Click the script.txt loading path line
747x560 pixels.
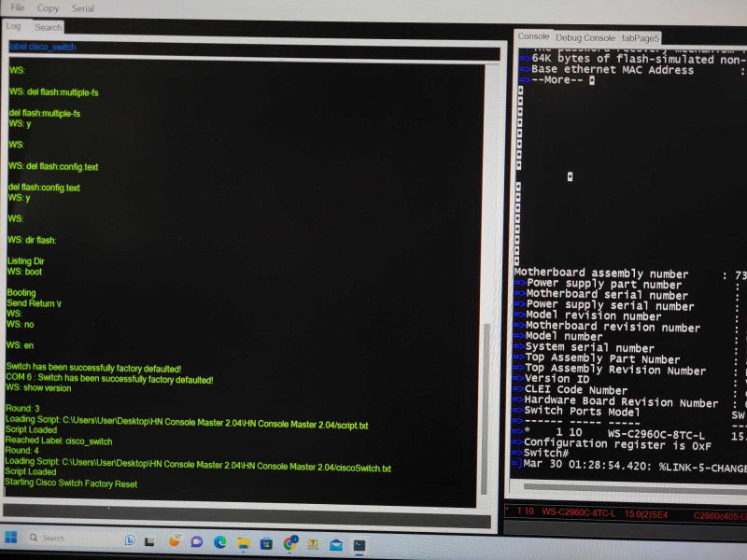pos(187,423)
